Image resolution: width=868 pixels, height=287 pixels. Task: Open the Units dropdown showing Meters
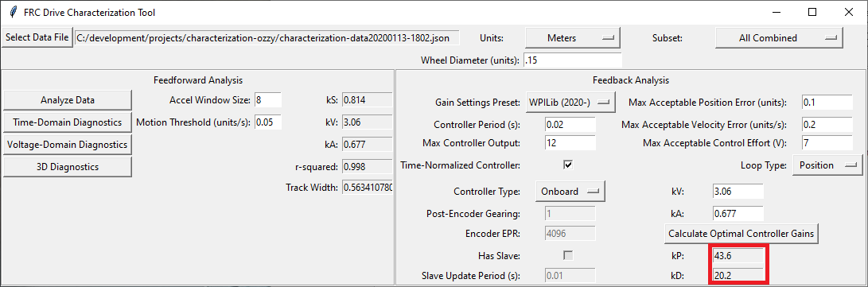[x=572, y=38]
